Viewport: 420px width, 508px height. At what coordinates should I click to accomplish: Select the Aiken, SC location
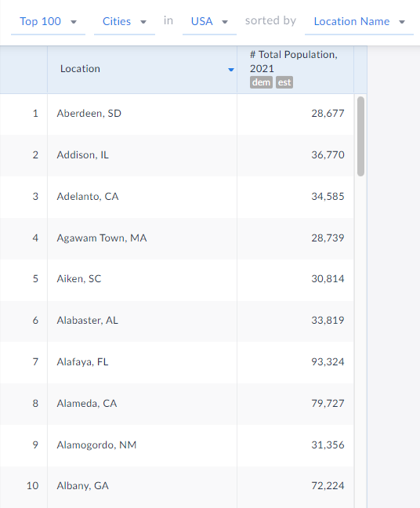point(79,278)
